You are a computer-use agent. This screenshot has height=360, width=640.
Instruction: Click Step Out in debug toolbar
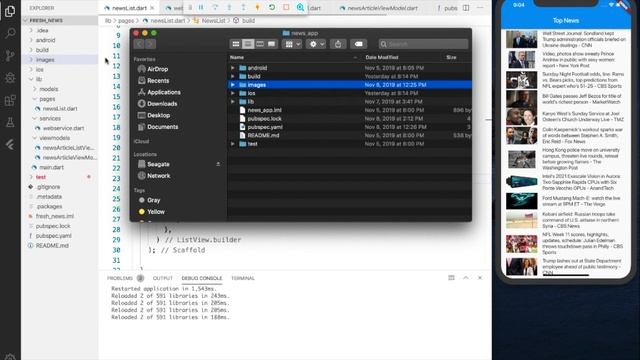pos(243,7)
